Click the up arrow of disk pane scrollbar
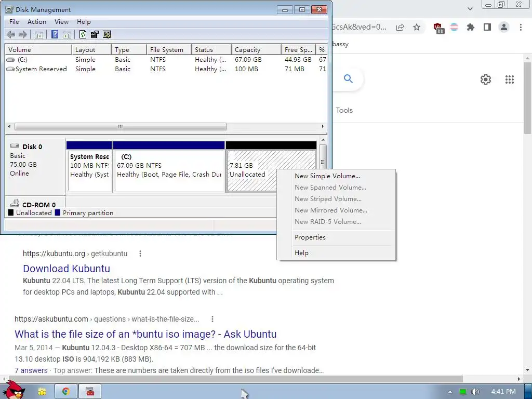Screen dimensions: 532x399 323,140
